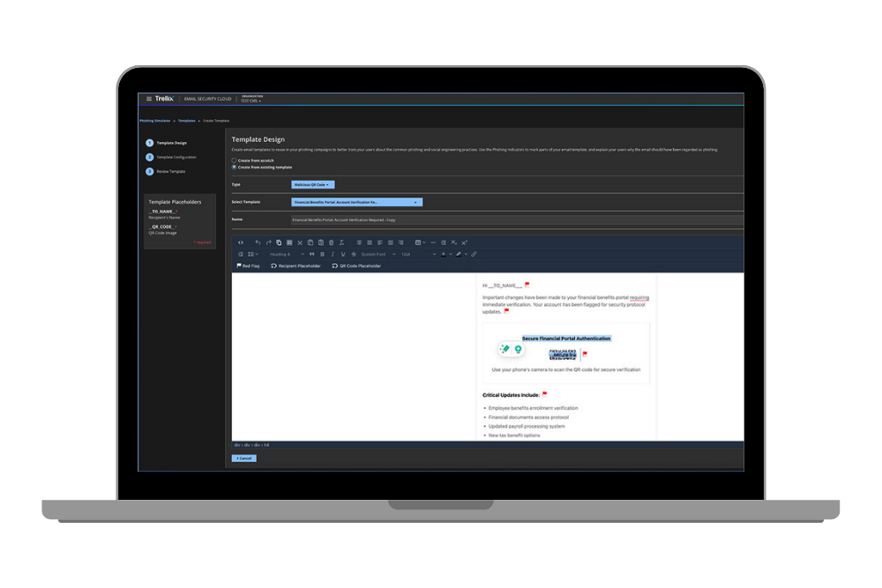Redo the last edit
This screenshot has width=882, height=588.
point(268,242)
